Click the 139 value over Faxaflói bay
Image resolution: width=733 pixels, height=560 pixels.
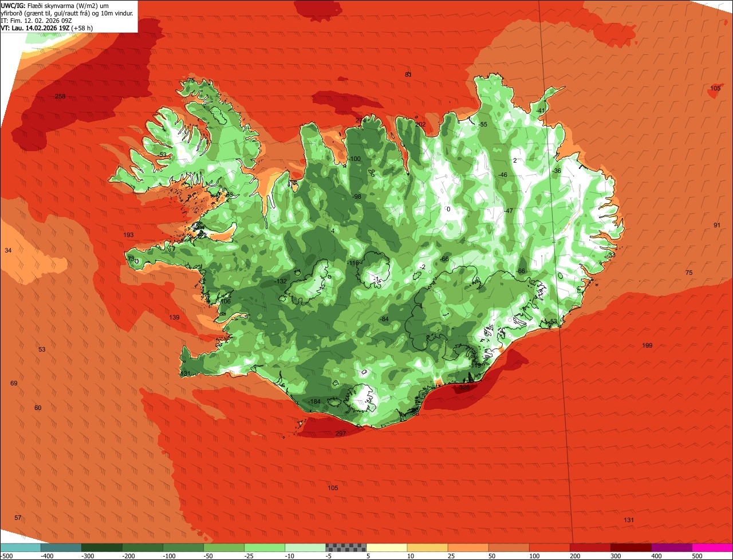pyautogui.click(x=175, y=317)
